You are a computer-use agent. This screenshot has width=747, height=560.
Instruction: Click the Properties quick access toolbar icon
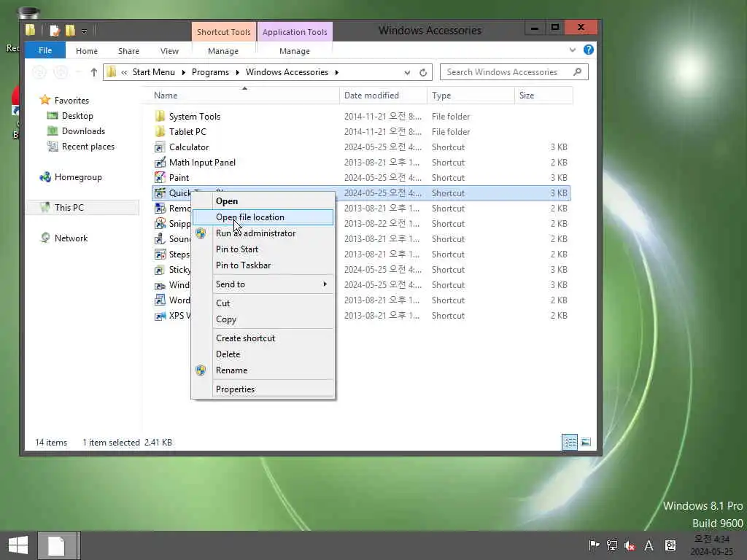tap(55, 31)
